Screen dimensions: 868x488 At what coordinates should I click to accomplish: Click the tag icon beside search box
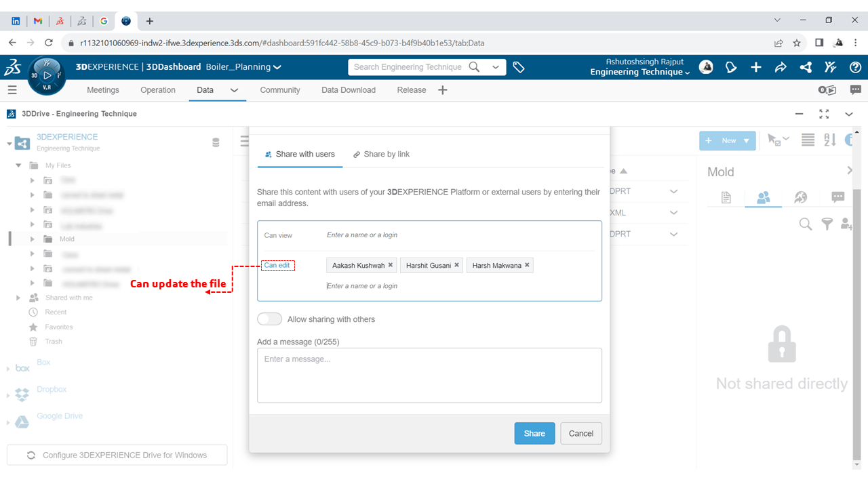click(x=519, y=67)
